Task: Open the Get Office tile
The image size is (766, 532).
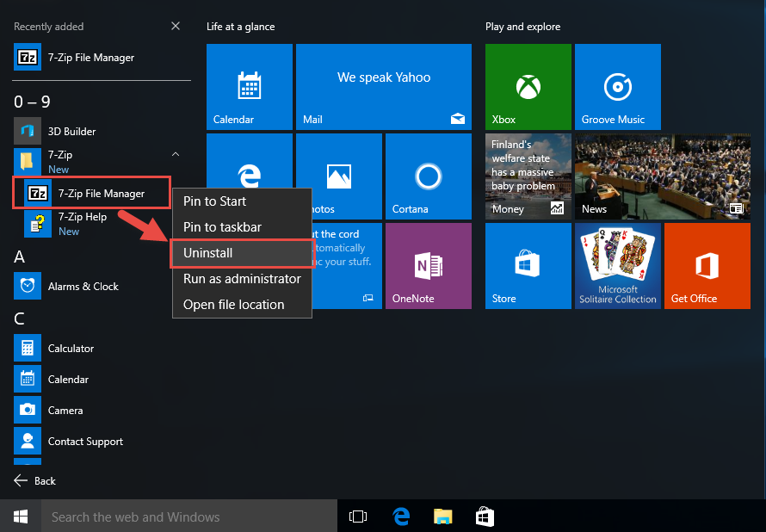Action: coord(707,266)
